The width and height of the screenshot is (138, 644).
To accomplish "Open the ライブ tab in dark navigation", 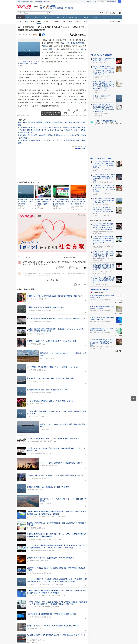I will pyautogui.click(x=37, y=17).
